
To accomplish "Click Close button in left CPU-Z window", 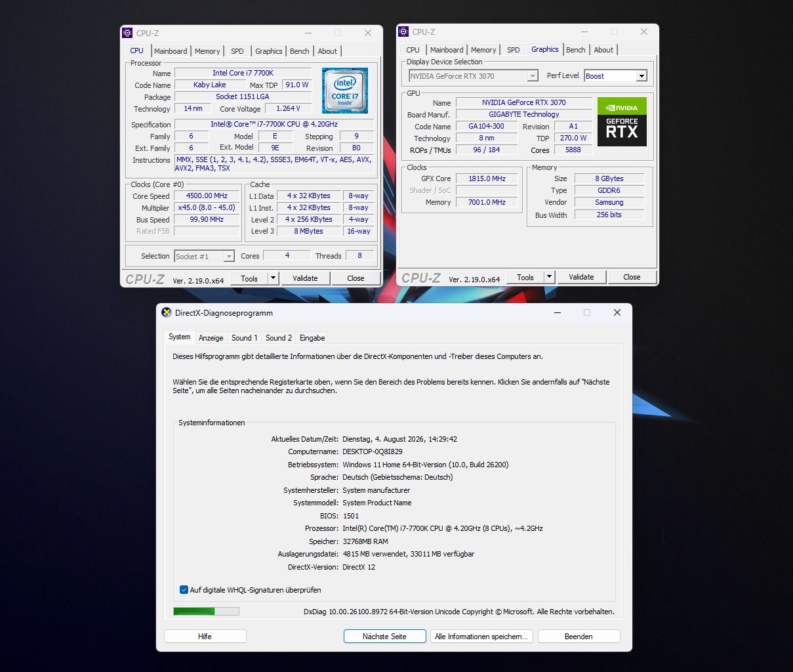I will [356, 278].
